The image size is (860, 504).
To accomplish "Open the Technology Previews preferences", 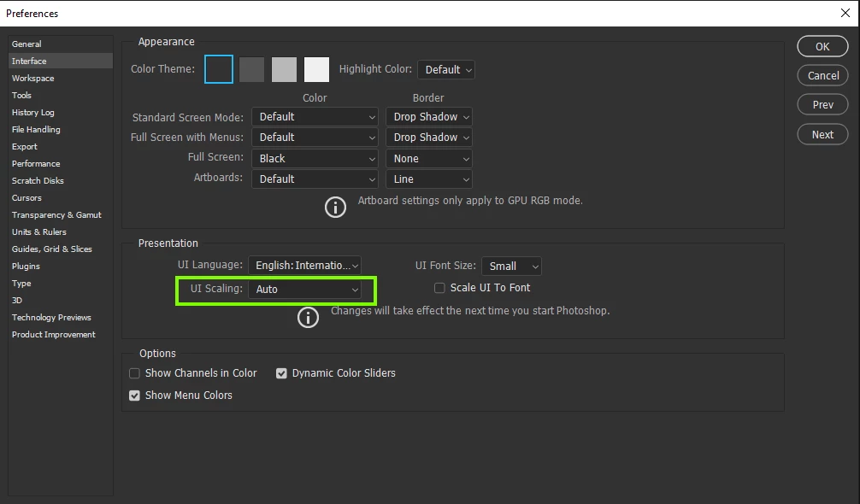I will click(x=61, y=317).
